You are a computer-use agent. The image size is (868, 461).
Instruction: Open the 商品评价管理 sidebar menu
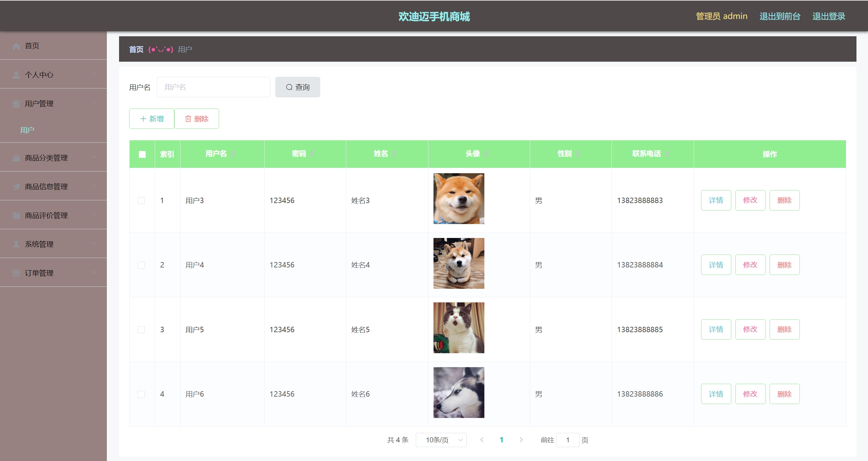[x=53, y=215]
